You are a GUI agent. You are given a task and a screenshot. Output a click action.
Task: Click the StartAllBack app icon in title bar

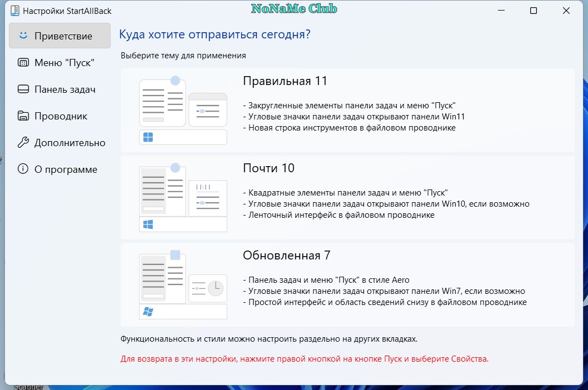pyautogui.click(x=14, y=11)
